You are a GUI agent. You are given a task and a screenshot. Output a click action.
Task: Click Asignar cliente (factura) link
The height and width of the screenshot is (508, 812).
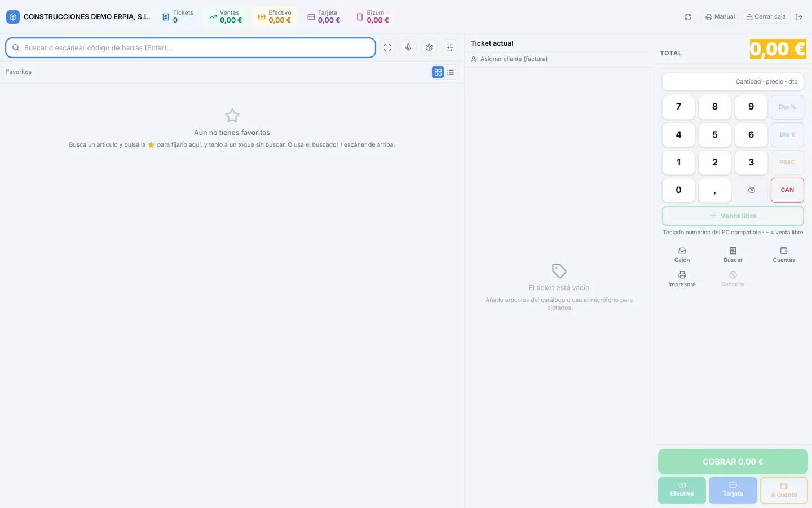[509, 59]
